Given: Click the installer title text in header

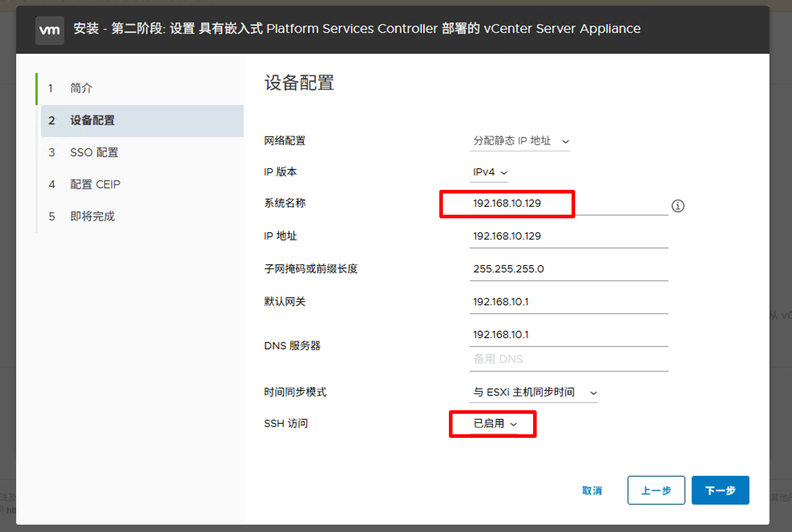Looking at the screenshot, I should [x=357, y=29].
